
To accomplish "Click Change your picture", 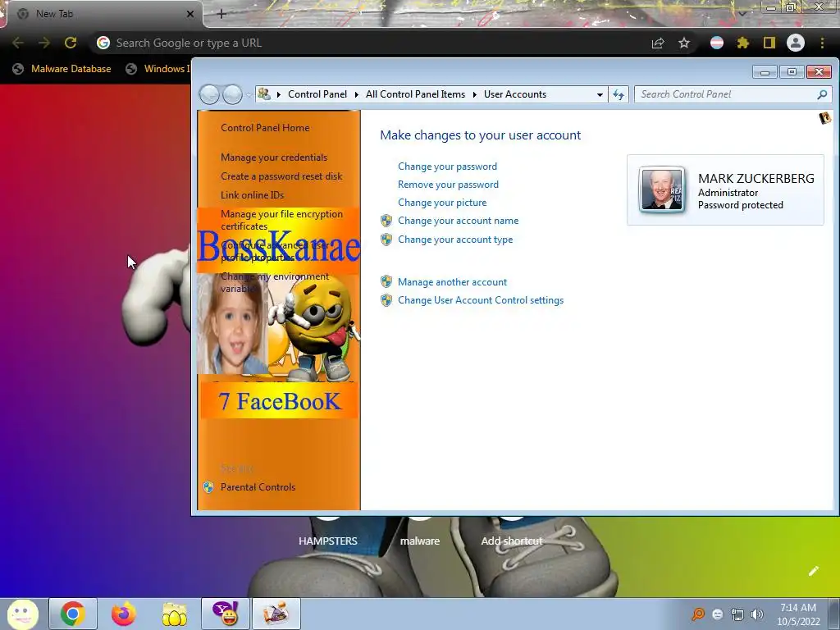I will click(442, 203).
